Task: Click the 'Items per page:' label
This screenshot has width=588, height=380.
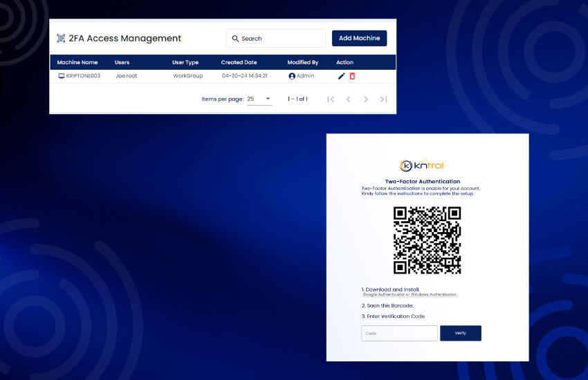Action: pos(222,99)
